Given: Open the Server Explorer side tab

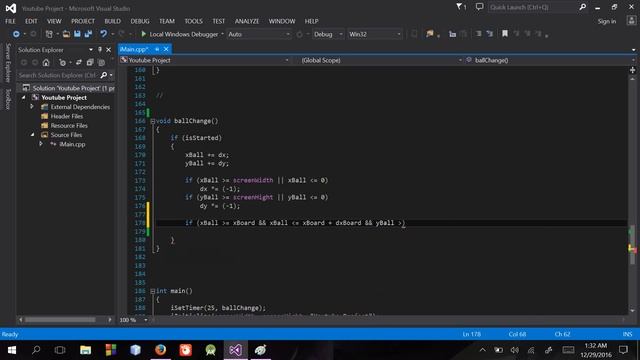Looking at the screenshot, I should click(8, 63).
